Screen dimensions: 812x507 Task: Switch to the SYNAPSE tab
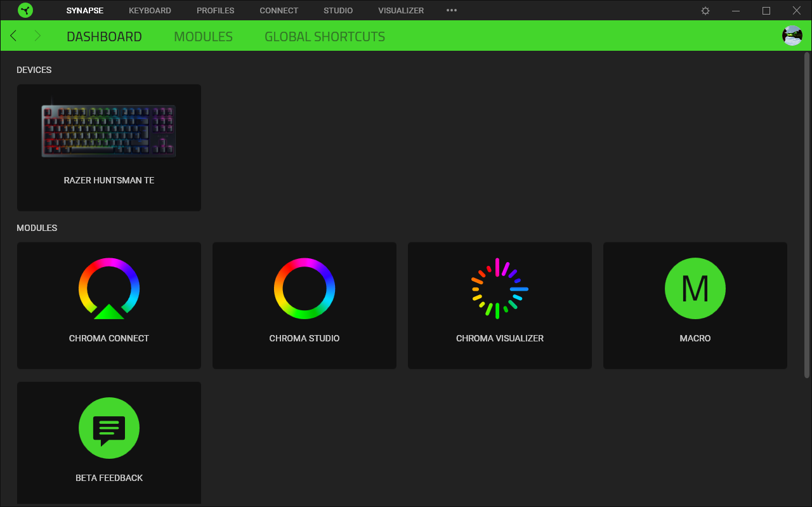tap(85, 11)
